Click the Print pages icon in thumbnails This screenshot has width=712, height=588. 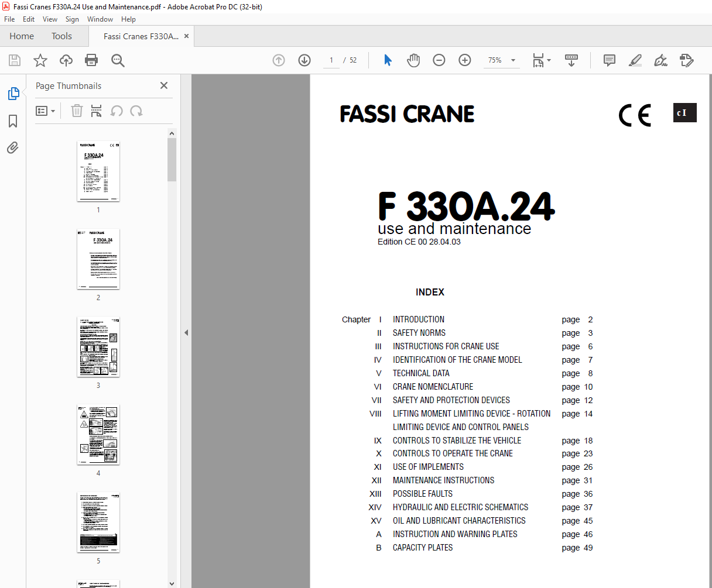pyautogui.click(x=97, y=111)
